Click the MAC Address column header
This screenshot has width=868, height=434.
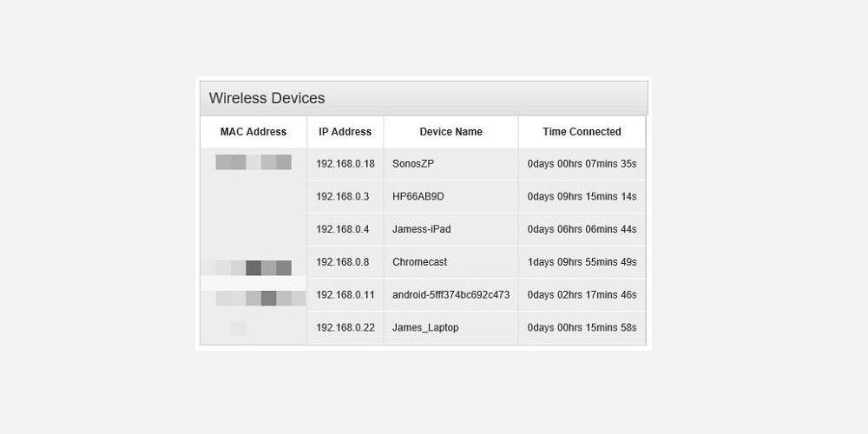pyautogui.click(x=253, y=132)
